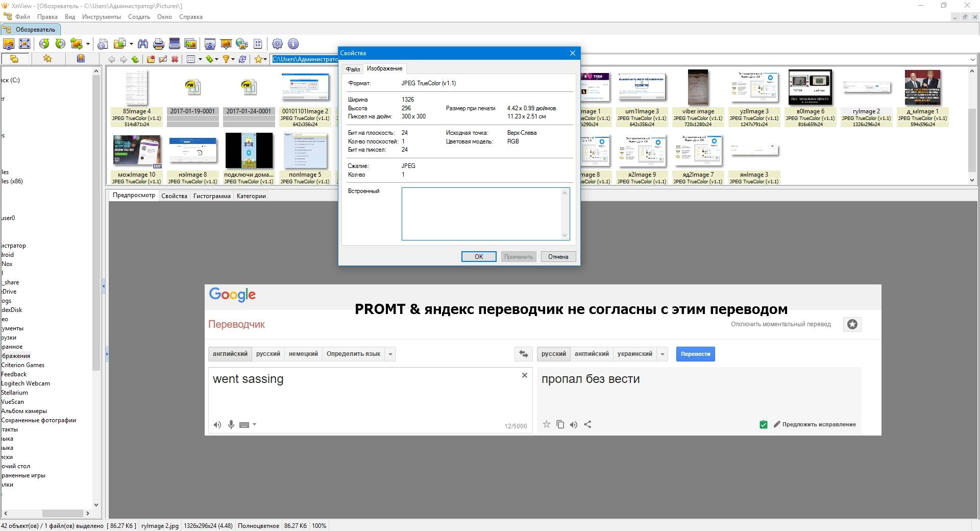Image resolution: width=980 pixels, height=531 pixels.
Task: Switch to the categories panel tab
Action: pos(81,59)
